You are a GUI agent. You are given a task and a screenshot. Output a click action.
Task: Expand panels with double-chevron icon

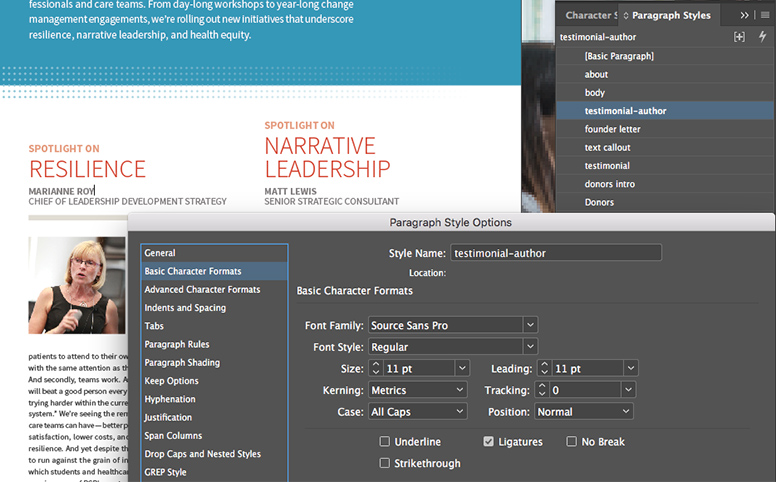tap(744, 15)
